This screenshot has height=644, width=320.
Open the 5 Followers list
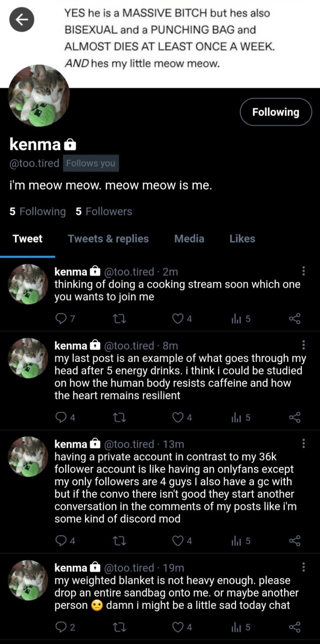(x=104, y=212)
